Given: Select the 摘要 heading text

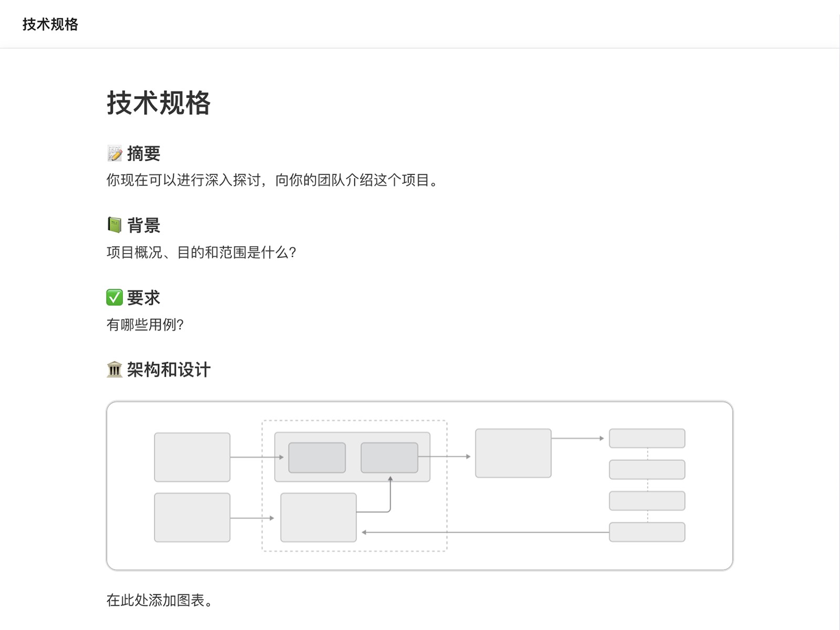Looking at the screenshot, I should coord(143,153).
